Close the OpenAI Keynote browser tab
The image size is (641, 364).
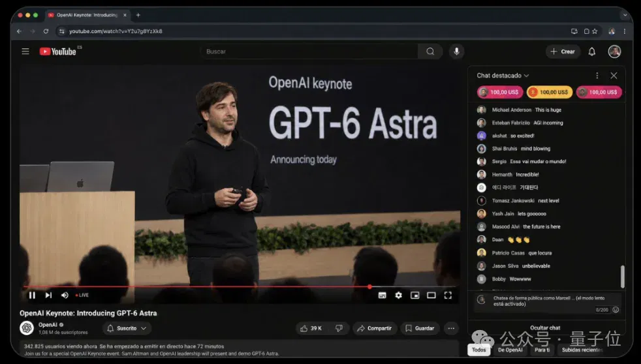[x=125, y=15]
